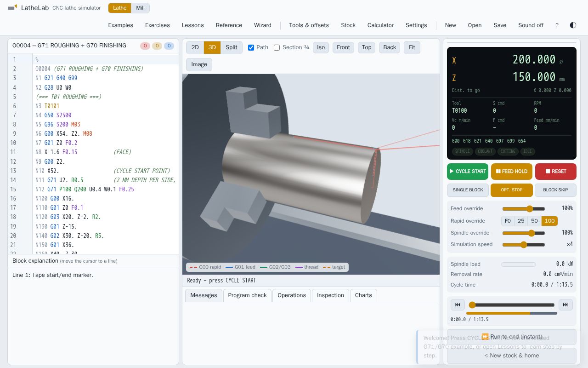Open the help question mark
588x368 pixels.
pyautogui.click(x=557, y=25)
